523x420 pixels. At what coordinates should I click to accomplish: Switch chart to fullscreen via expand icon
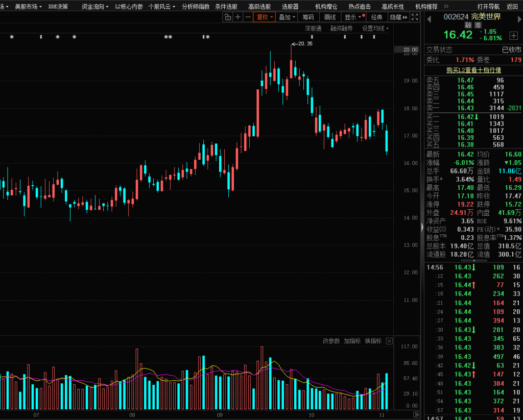[x=415, y=17]
